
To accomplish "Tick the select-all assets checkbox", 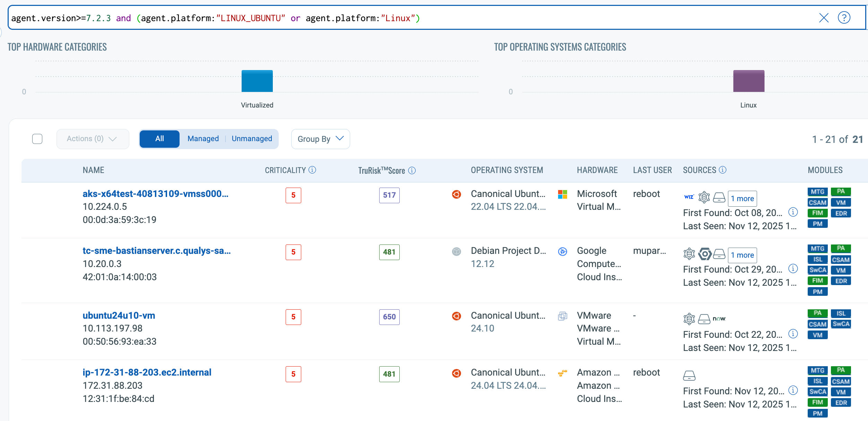I will [x=37, y=139].
